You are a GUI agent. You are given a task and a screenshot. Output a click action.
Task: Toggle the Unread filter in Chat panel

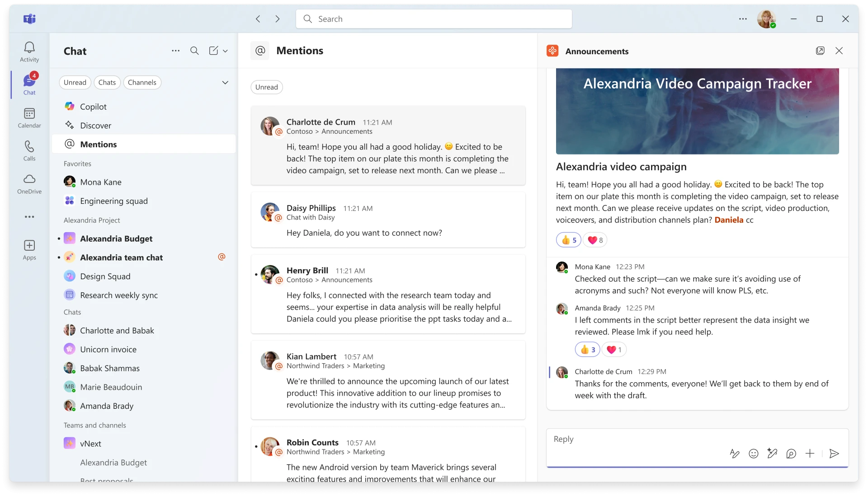click(x=75, y=82)
